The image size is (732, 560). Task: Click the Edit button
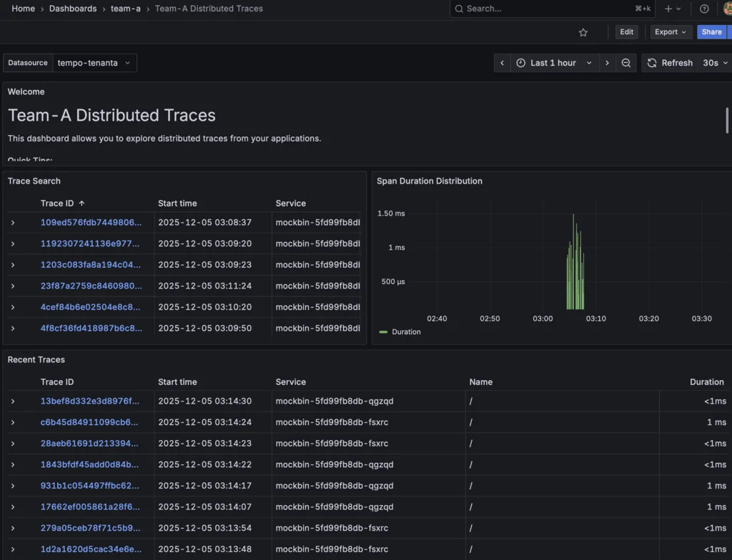tap(626, 32)
